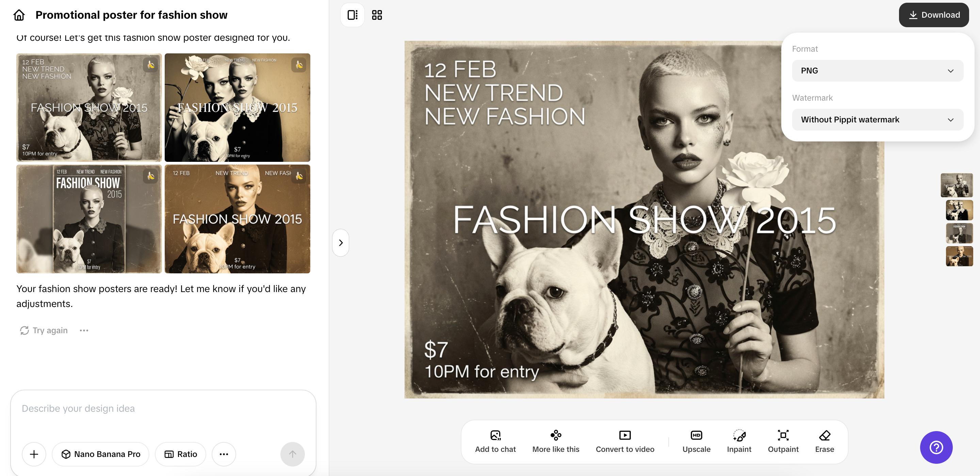Open the help assistant button

coord(935,447)
